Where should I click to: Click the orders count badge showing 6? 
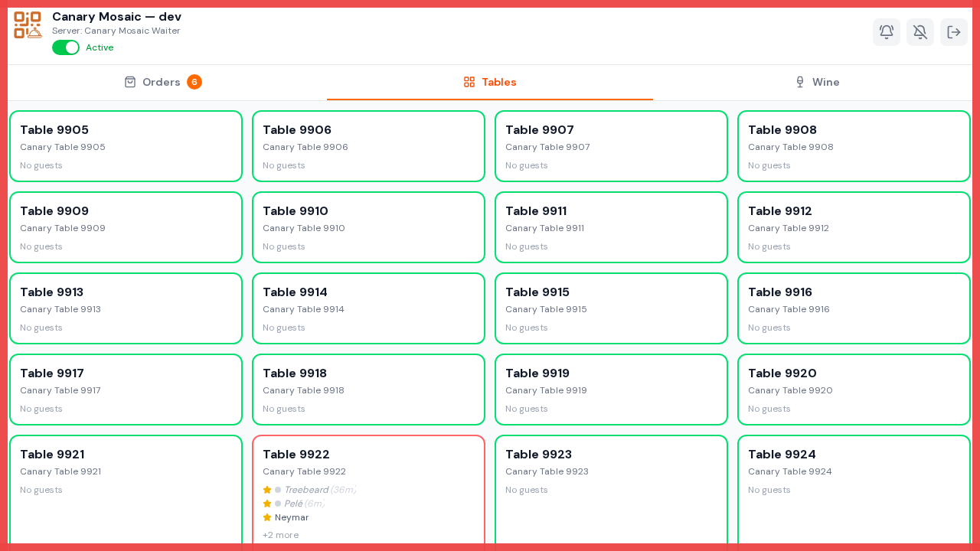194,82
